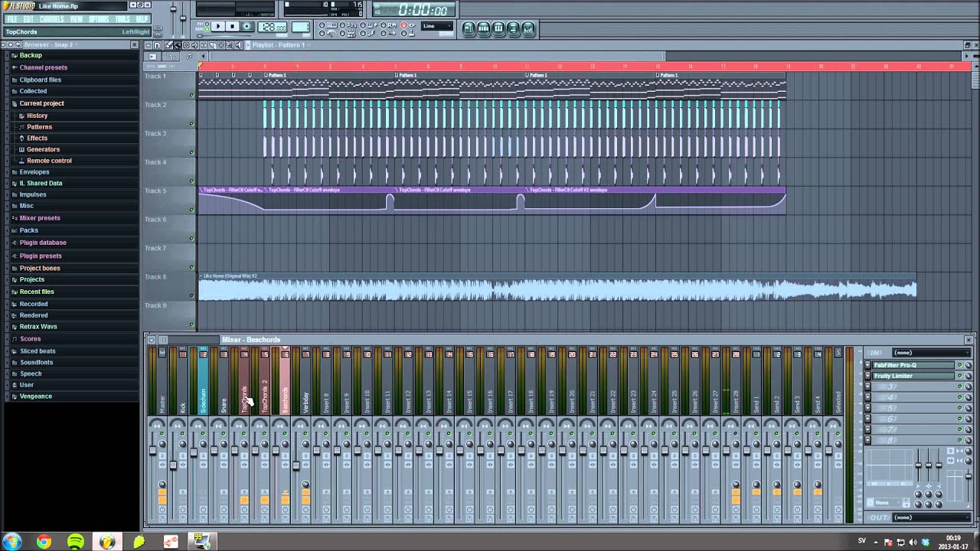The width and height of the screenshot is (980, 551).
Task: Open the FILE menu
Action: coord(11,19)
